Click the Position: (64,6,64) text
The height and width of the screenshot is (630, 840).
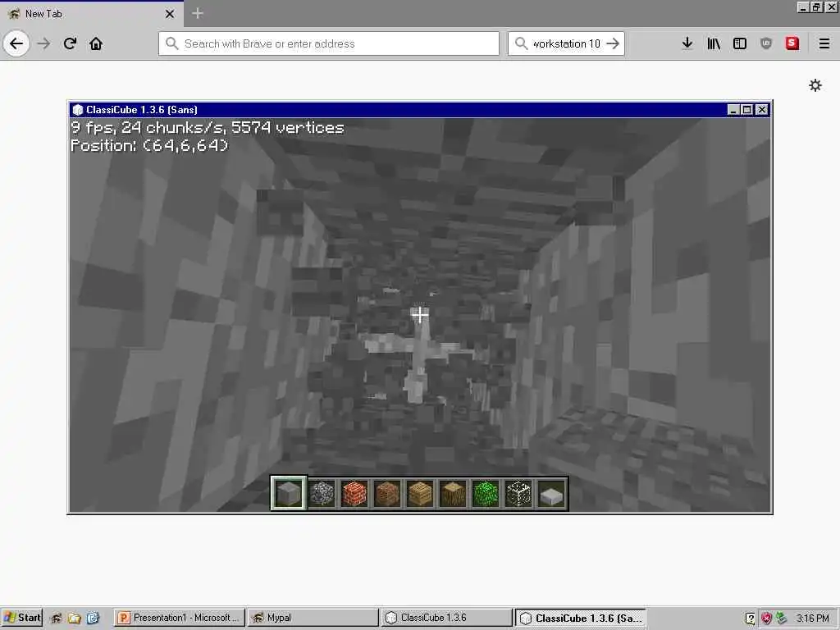pos(149,145)
